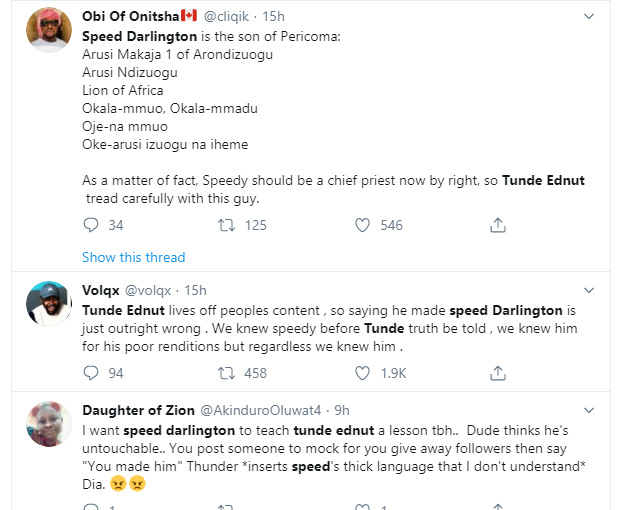Image resolution: width=619 pixels, height=510 pixels.
Task: Retweet Obi Of Onitsha's tweet
Action: click(227, 225)
